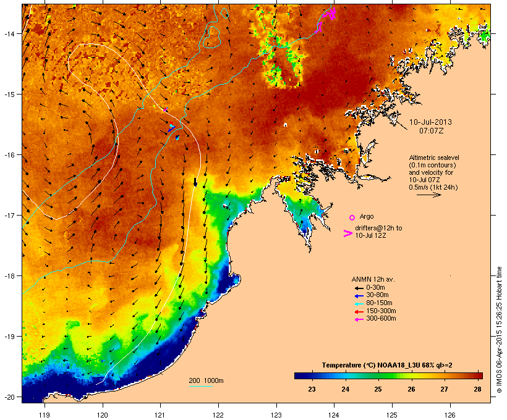507x420 pixels.
Task: Click the -14 latitude axis label
Action: click(x=9, y=33)
